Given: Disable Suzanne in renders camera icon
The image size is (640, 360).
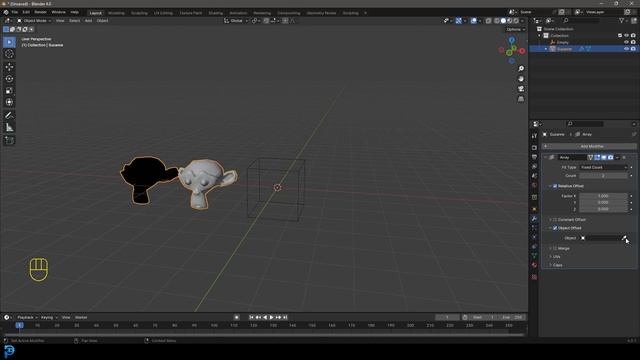Looking at the screenshot, I should pos(633,49).
